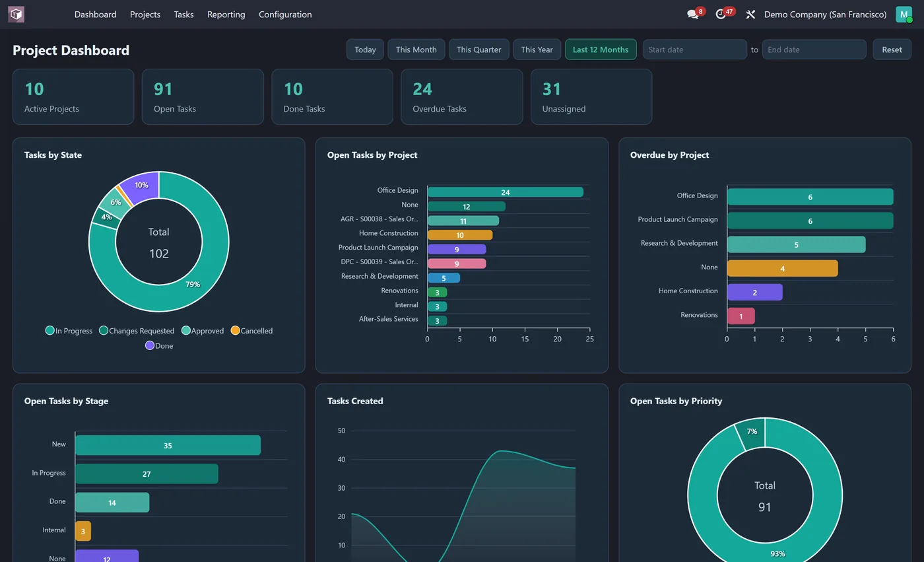
Task: Click the debug tools wrench icon
Action: coord(750,14)
